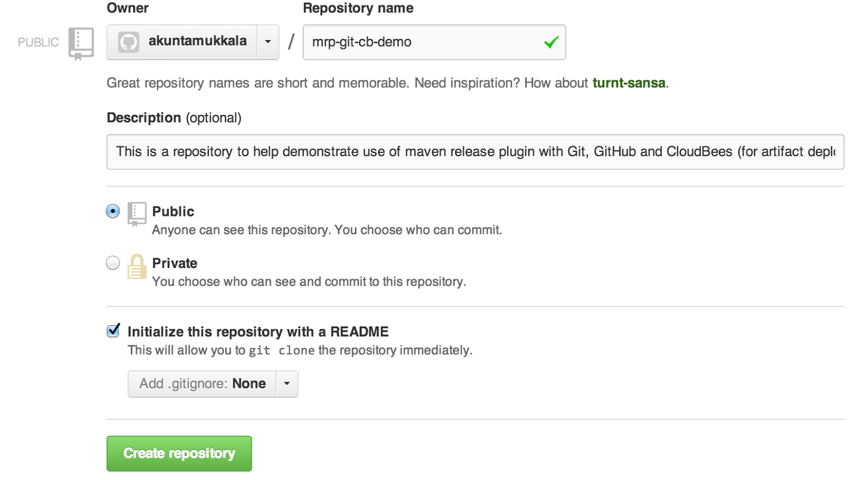
Task: Open the Owner dropdown arrow
Action: (268, 42)
